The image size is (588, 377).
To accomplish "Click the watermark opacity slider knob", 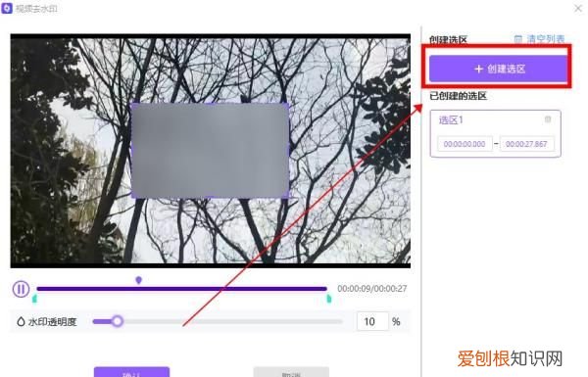I will tap(118, 321).
